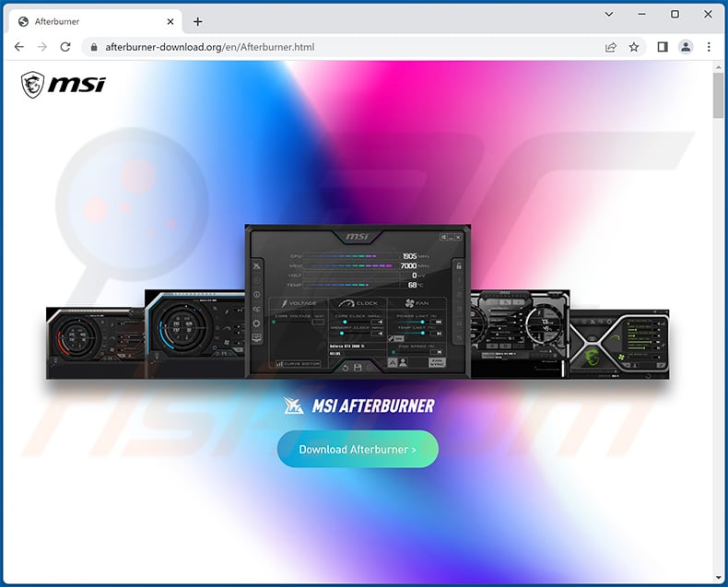Click the MSI logo
This screenshot has height=587, width=728.
click(x=64, y=85)
